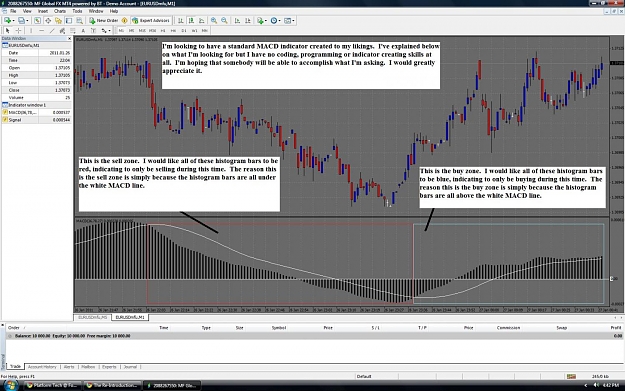Select Indicator window 1 row in Data Window
625x391 pixels.
point(36,105)
